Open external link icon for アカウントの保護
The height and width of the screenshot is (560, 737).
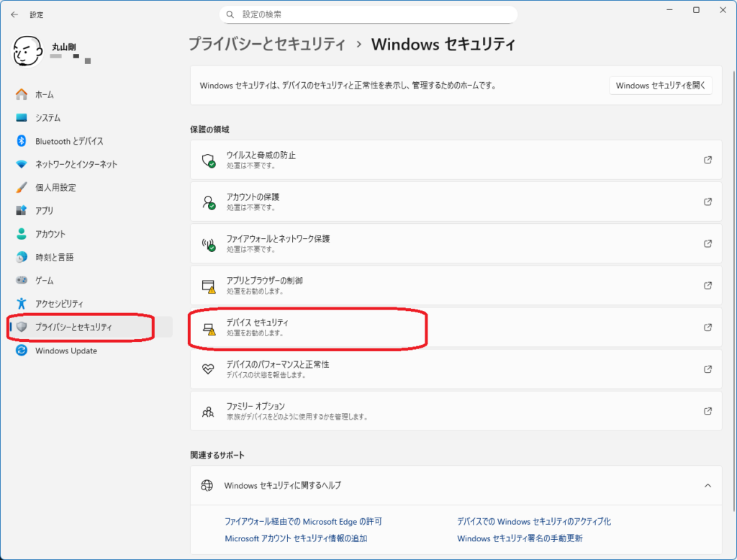click(707, 202)
